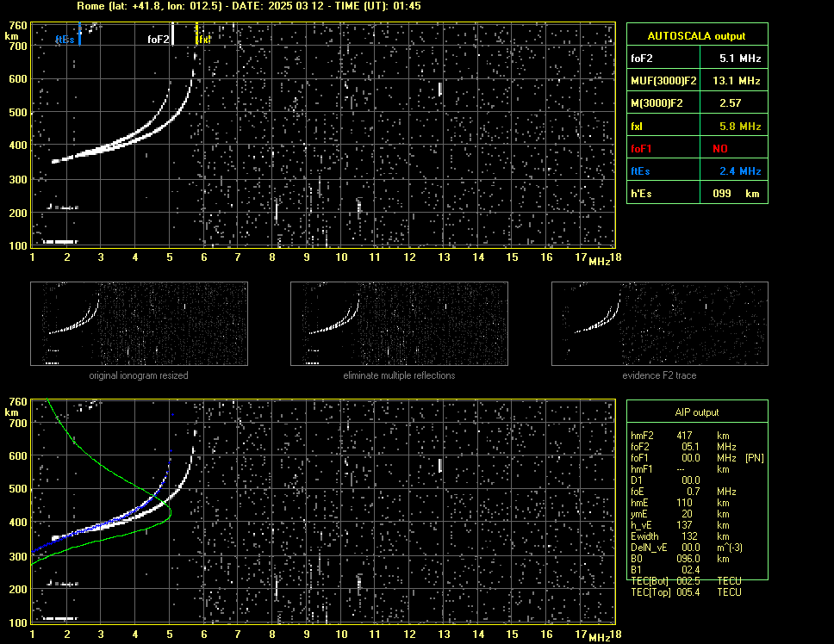Click the yellow fxI marker label

pos(204,40)
